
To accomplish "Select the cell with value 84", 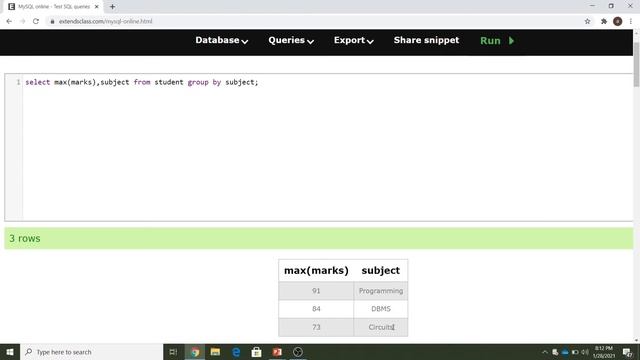I will (x=316, y=309).
